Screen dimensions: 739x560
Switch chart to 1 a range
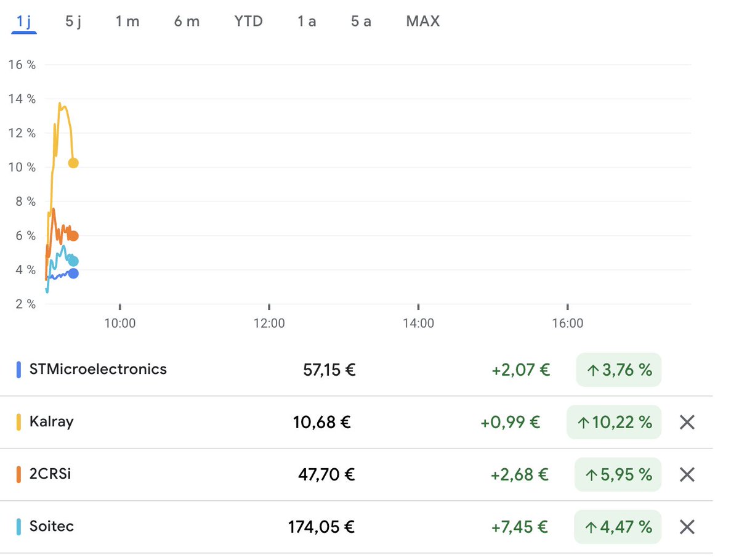307,22
